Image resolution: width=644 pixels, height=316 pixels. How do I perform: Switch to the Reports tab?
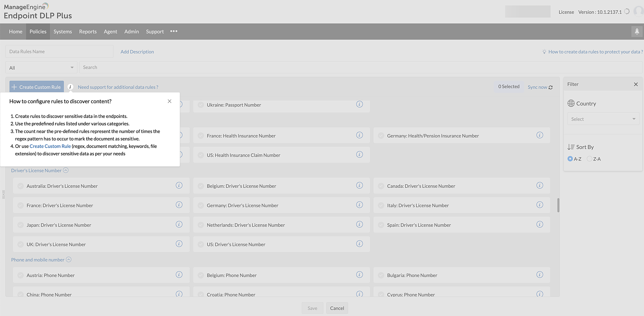88,31
